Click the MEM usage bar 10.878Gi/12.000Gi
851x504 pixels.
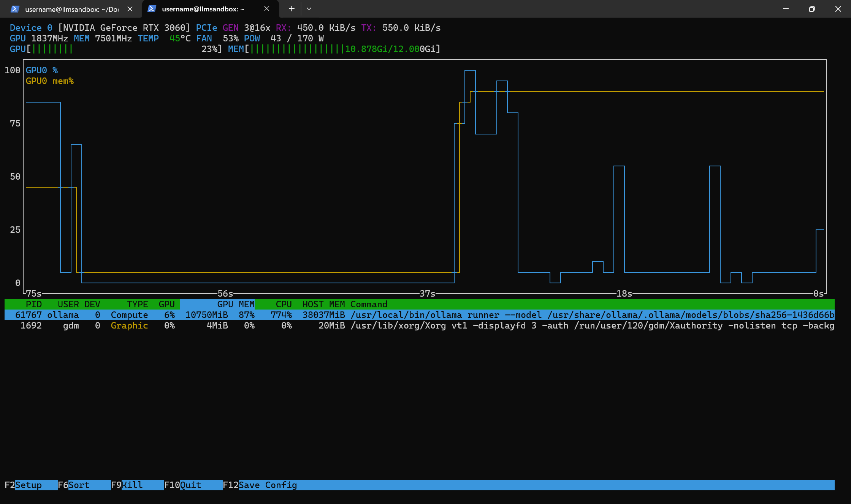click(334, 49)
